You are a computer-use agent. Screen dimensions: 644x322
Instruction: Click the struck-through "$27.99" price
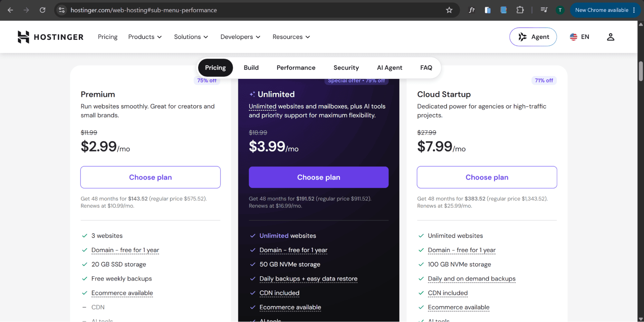click(427, 133)
